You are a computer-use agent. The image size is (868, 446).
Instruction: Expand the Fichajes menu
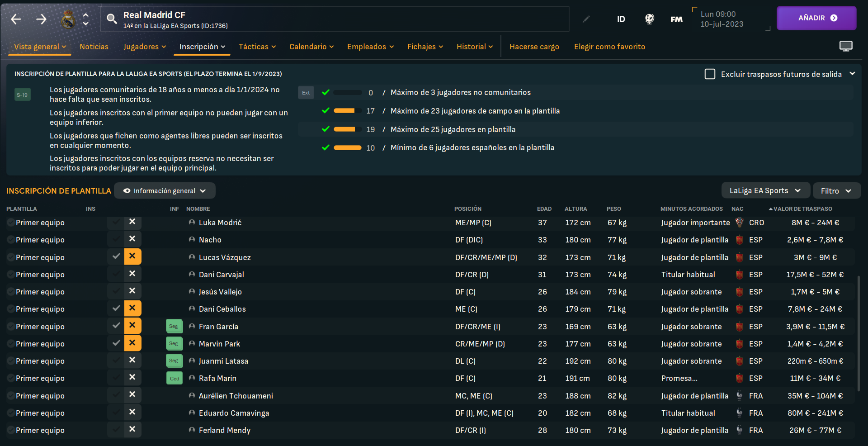coord(425,47)
